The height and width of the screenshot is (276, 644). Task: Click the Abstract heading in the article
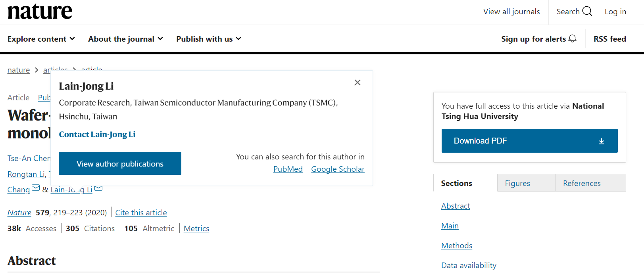point(32,261)
